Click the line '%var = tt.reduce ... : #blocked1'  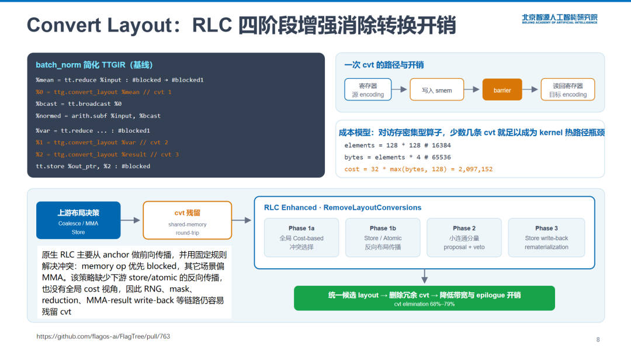pyautogui.click(x=92, y=131)
